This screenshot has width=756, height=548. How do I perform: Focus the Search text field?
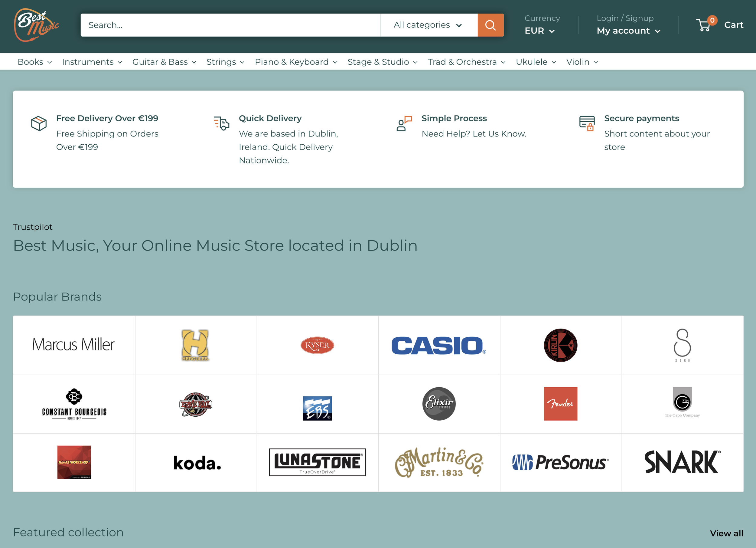[x=230, y=25]
